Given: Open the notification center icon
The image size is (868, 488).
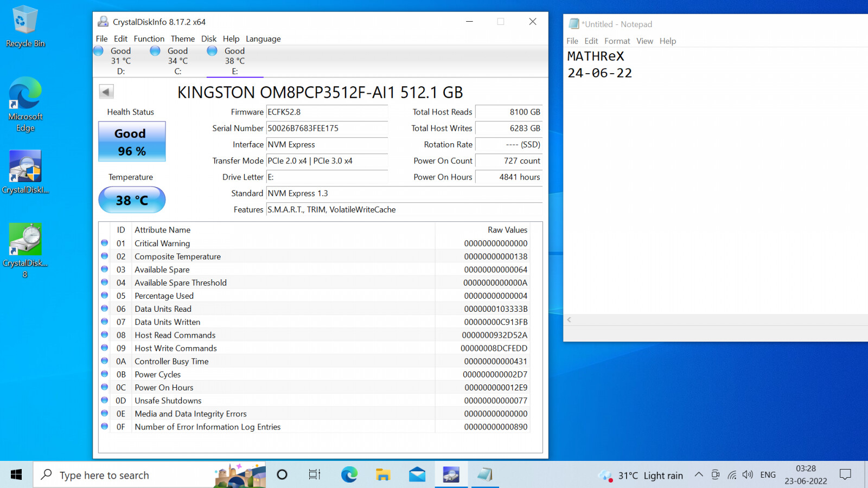Looking at the screenshot, I should coord(845,475).
